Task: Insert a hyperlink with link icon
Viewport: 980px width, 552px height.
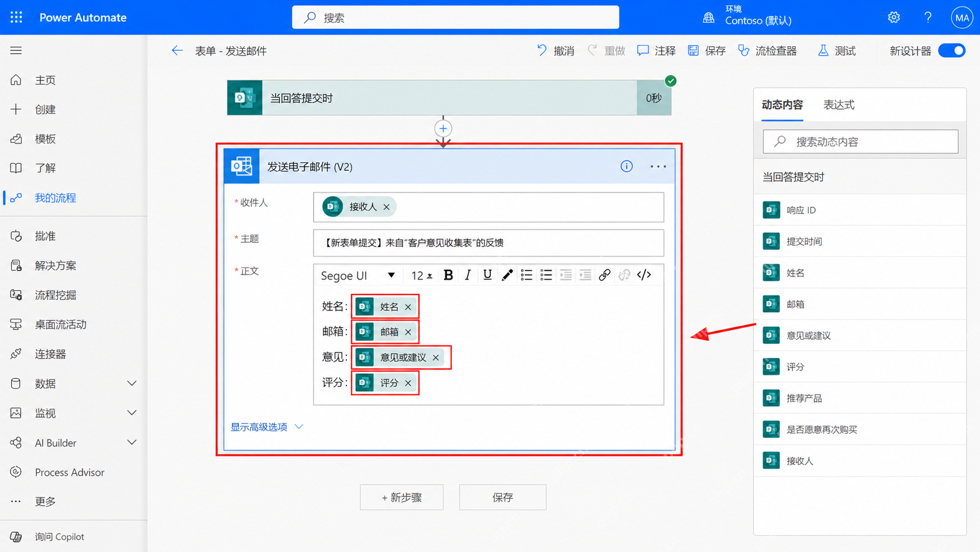Action: (x=604, y=275)
